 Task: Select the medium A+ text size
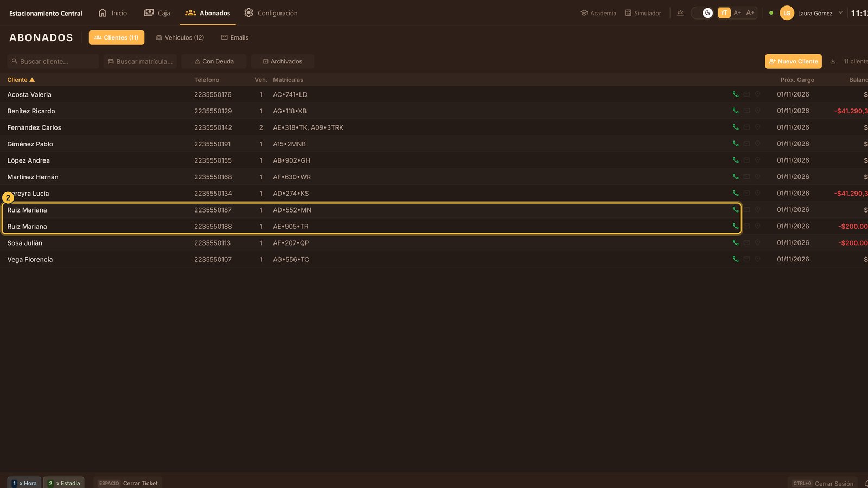[737, 13]
